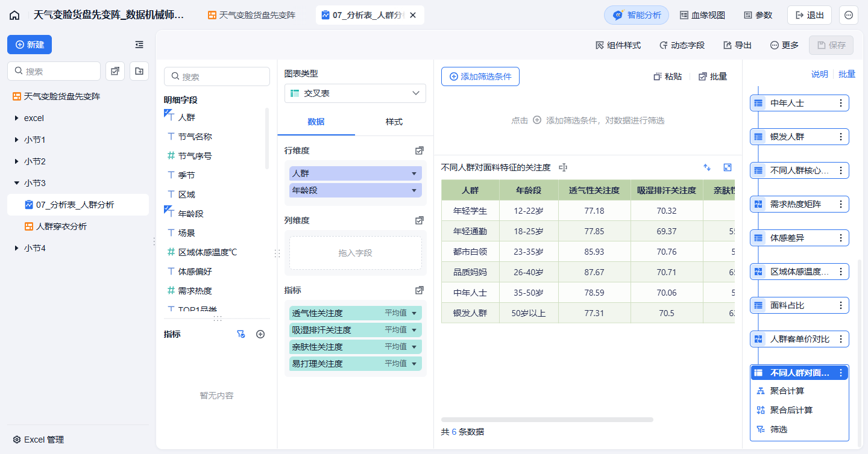Click the multi-select icon beside sidebar search
868x454 pixels.
[x=115, y=71]
